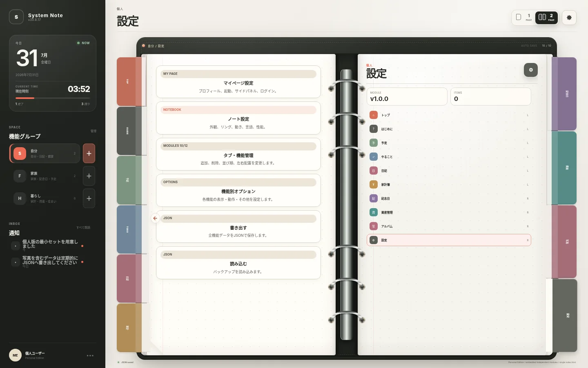This screenshot has height=368, width=588.
Task: Click the settings gear in the top-right corner
Action: (569, 18)
